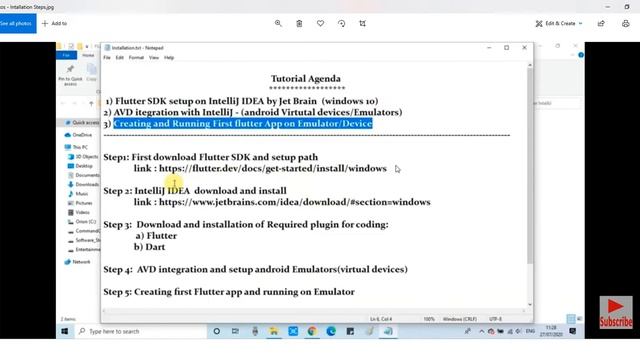Select OneDrive in Explorer sidebar
Screen dimensions: 640x360
(x=78, y=135)
